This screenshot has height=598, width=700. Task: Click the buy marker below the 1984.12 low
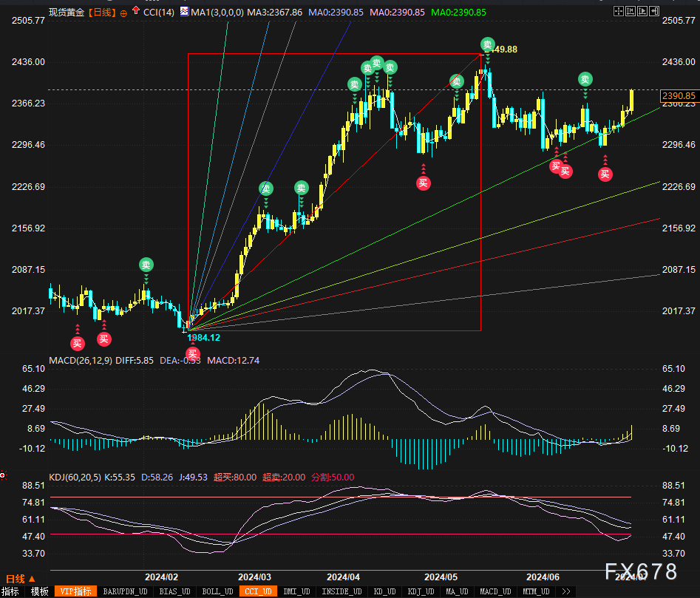(193, 353)
